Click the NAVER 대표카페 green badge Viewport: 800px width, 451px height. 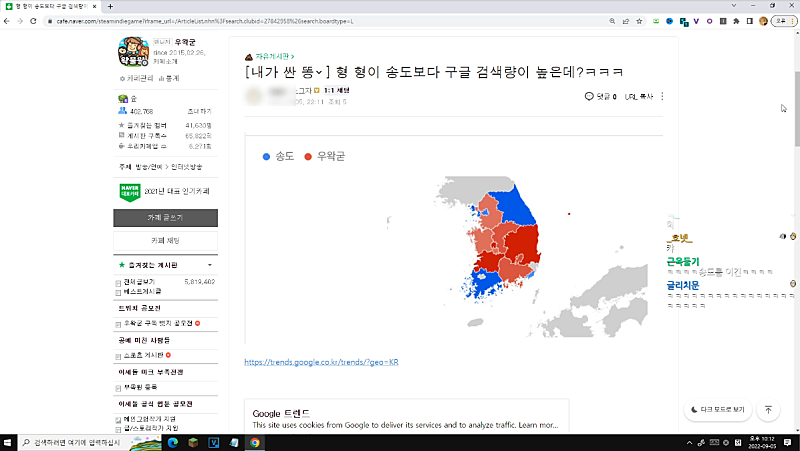tap(130, 192)
